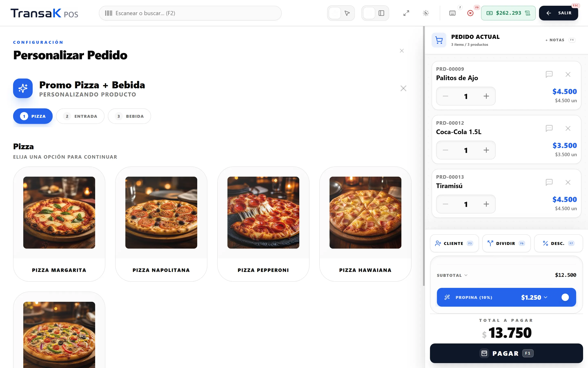Dismiss the Promo Pizza + Bebida customization
The width and height of the screenshot is (588, 368).
(x=403, y=88)
